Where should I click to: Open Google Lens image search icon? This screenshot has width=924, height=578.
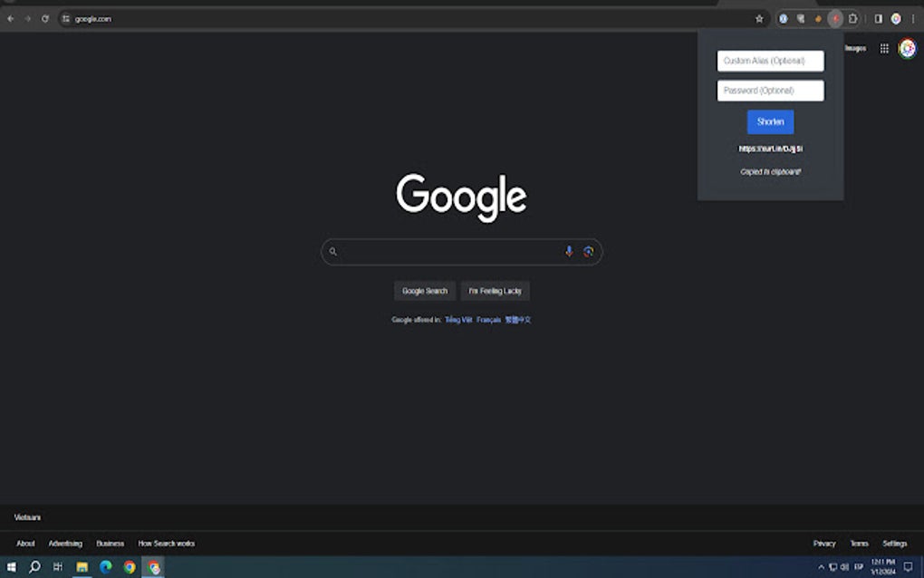pyautogui.click(x=589, y=251)
